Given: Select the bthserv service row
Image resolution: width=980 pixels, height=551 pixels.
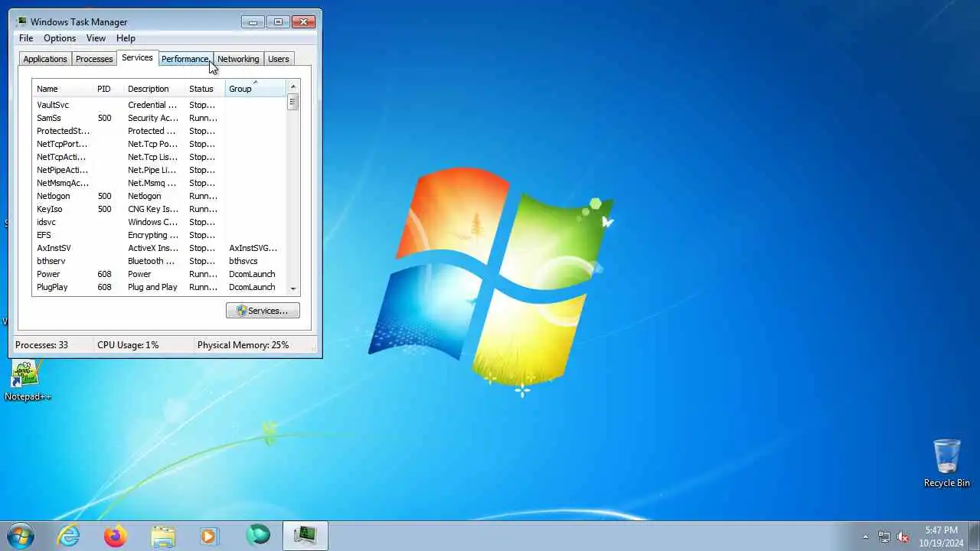Looking at the screenshot, I should point(158,261).
